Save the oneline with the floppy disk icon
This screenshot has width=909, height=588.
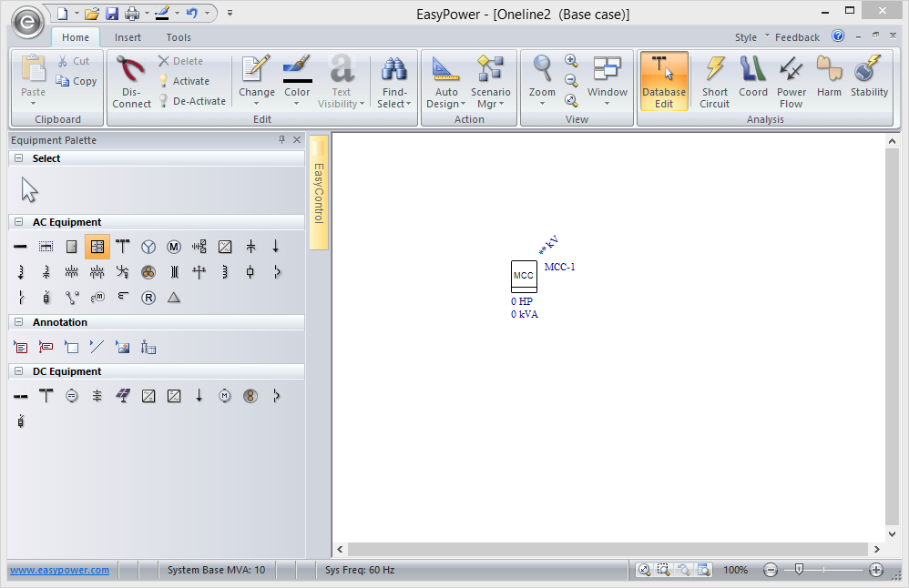point(112,14)
